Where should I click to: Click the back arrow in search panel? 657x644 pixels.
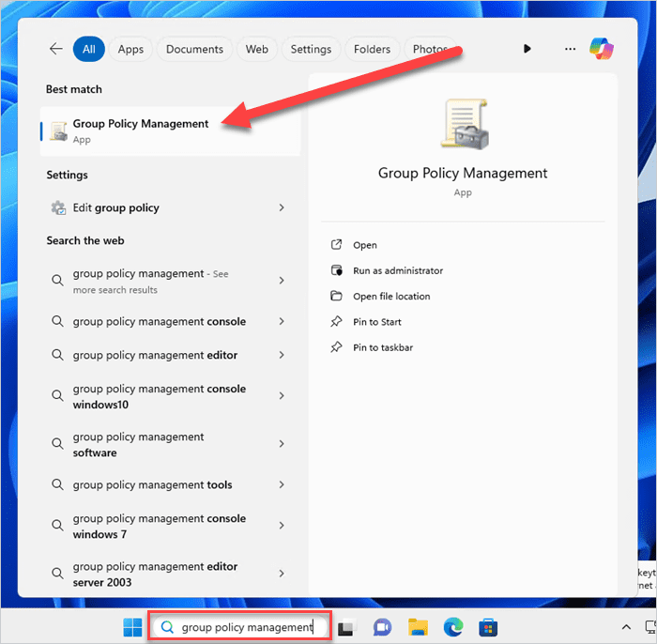(x=55, y=49)
